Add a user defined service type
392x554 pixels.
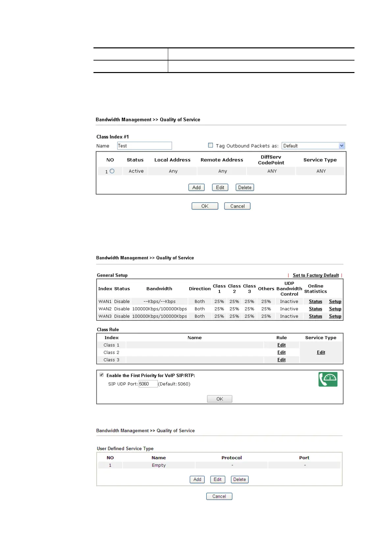tap(197, 479)
